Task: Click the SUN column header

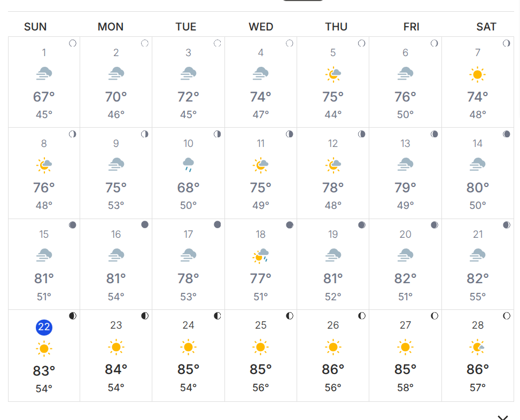Action: point(35,27)
